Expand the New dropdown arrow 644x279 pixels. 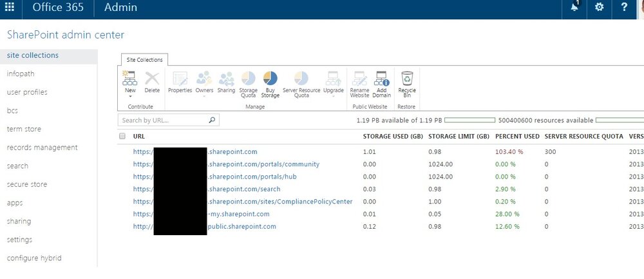click(x=130, y=97)
